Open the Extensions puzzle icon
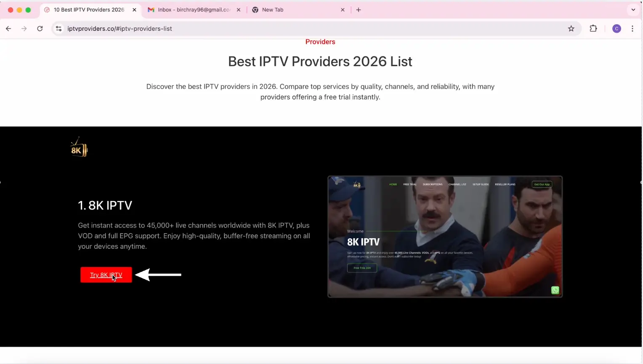 pyautogui.click(x=593, y=29)
